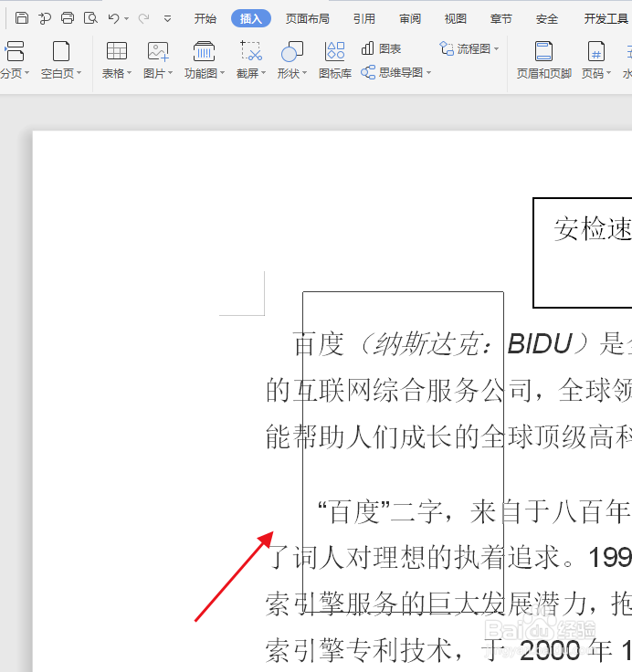Switch to the 视图 tab
The width and height of the screenshot is (632, 672).
click(456, 19)
